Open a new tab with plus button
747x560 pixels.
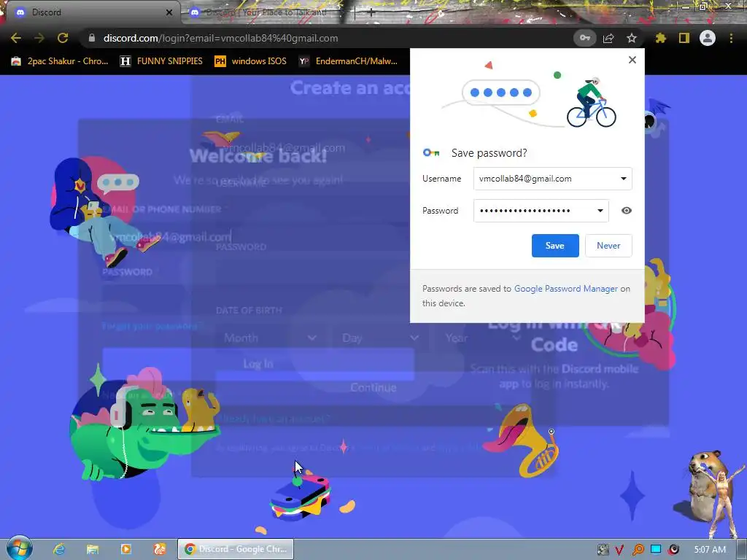(371, 12)
